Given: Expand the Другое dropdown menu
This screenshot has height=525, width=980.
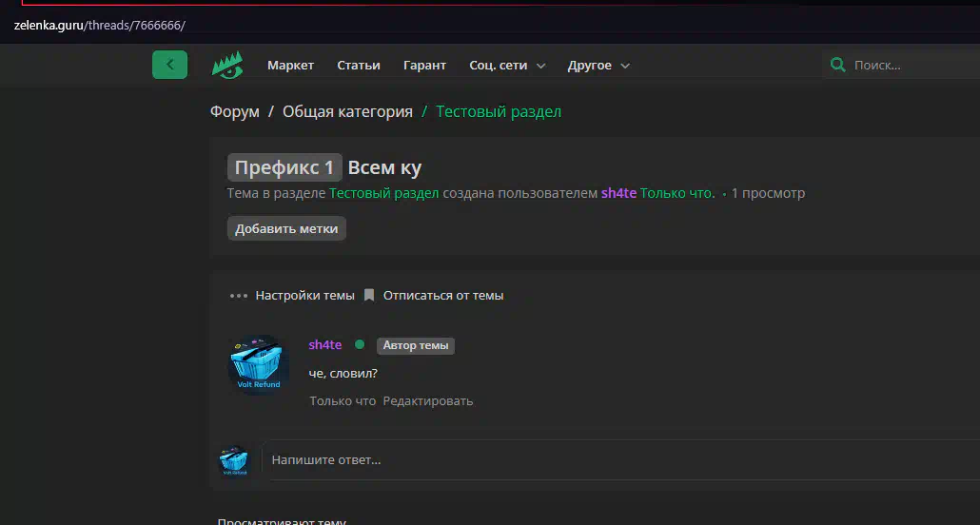Looking at the screenshot, I should click(x=598, y=65).
